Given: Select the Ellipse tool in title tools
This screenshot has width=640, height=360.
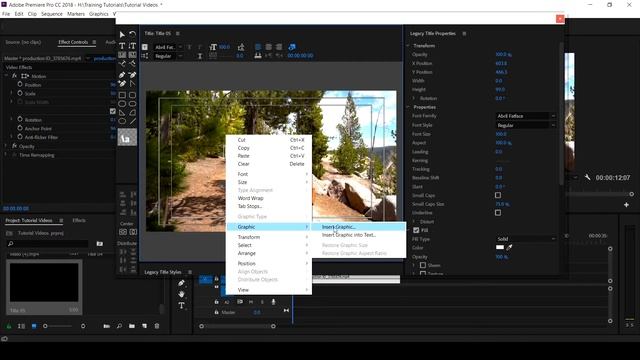Looking at the screenshot, I should (122, 121).
